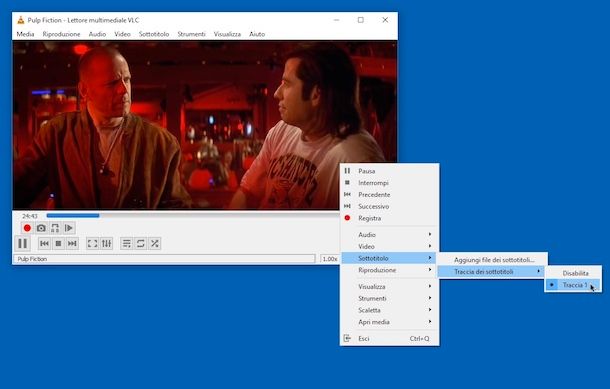Open the Visualizza menu in menu bar
Image resolution: width=610 pixels, height=389 pixels.
tap(227, 34)
